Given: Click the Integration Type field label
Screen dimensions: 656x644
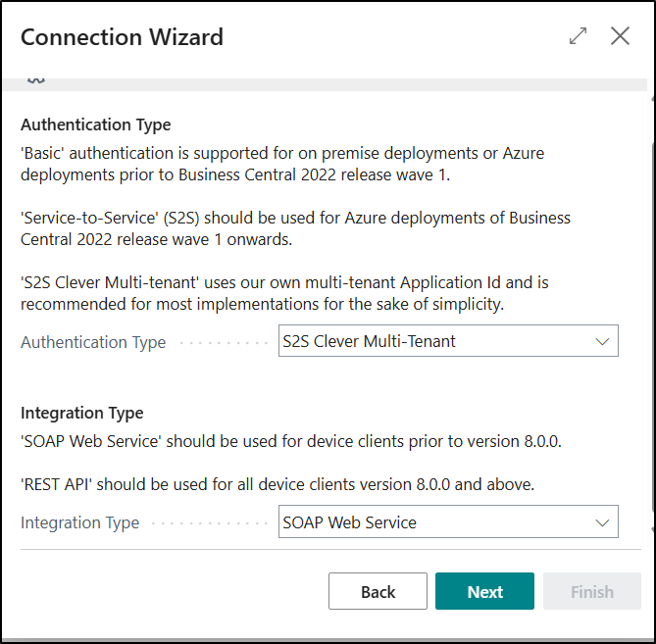Looking at the screenshot, I should click(x=79, y=522).
